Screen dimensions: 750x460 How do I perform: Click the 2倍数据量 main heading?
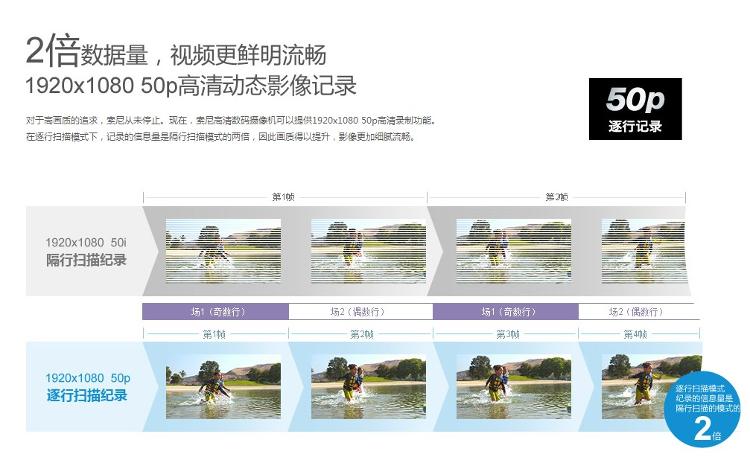tap(175, 52)
